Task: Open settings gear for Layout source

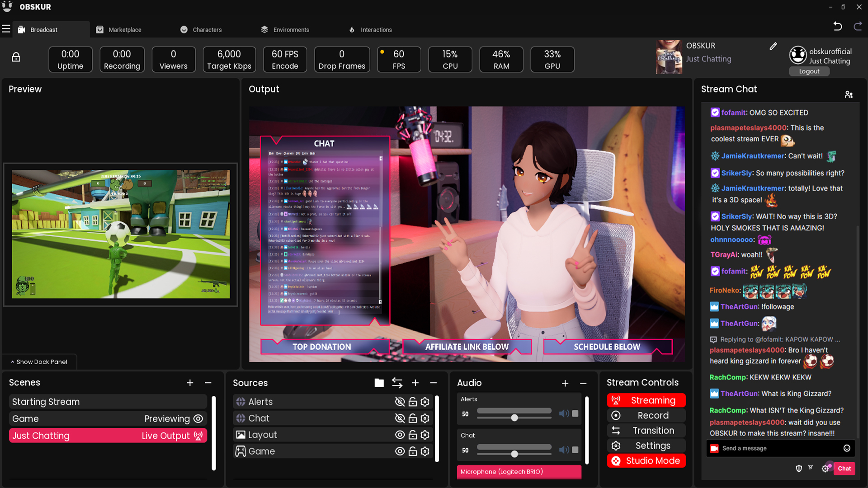Action: pos(425,435)
